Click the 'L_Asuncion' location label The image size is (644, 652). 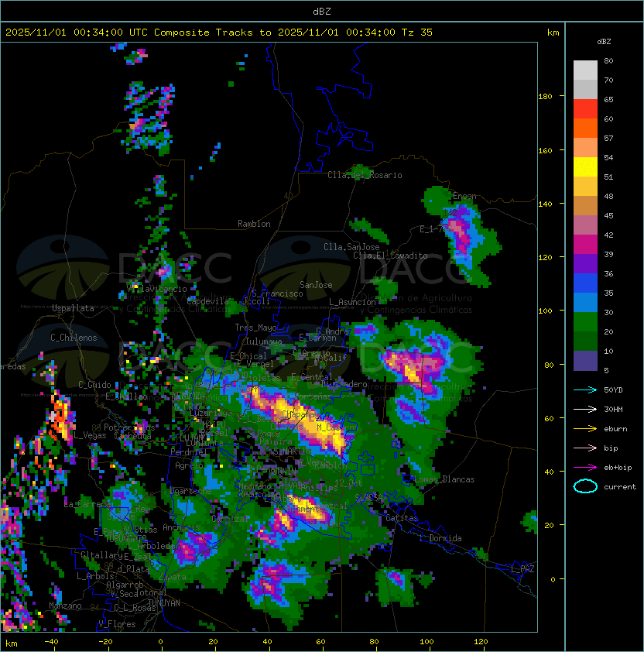click(x=352, y=302)
